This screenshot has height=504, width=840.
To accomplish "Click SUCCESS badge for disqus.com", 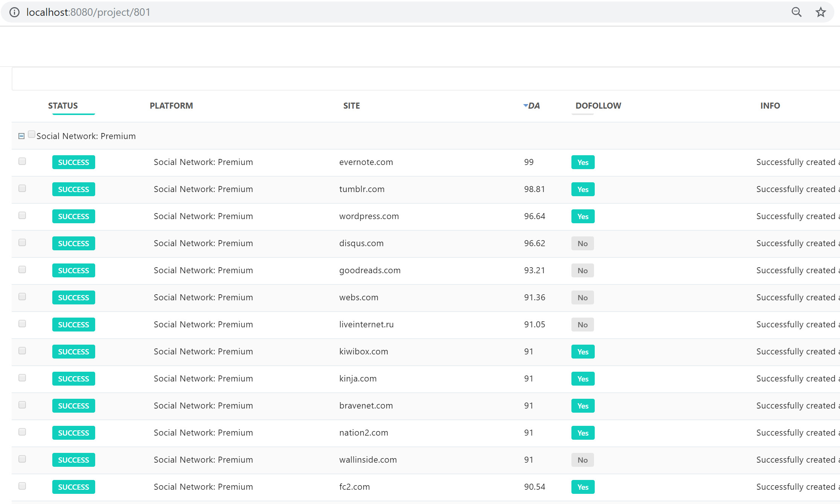I will point(74,244).
